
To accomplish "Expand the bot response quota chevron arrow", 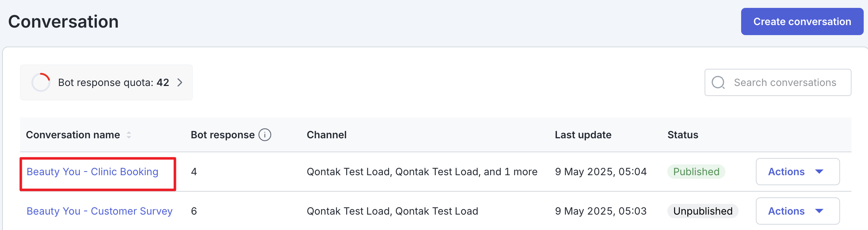I will (180, 82).
